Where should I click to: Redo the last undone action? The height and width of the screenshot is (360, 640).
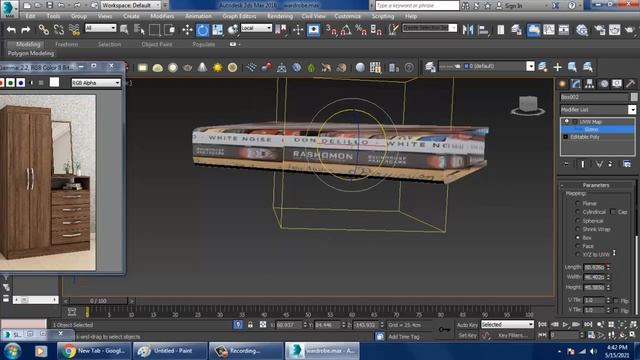coord(26,30)
